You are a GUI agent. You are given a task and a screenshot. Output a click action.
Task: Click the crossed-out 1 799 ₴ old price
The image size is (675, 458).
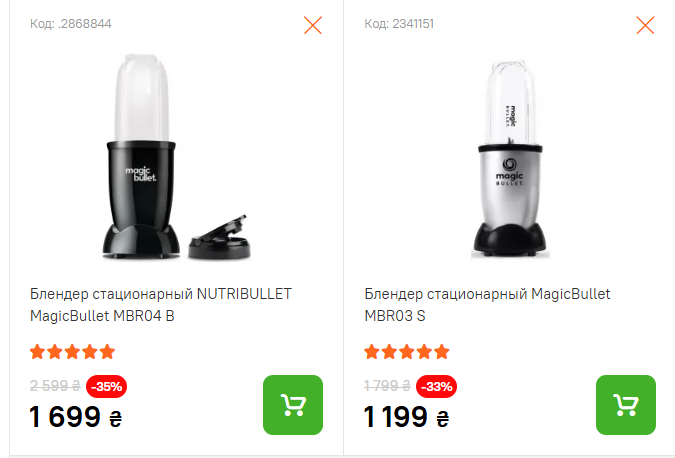point(387,386)
